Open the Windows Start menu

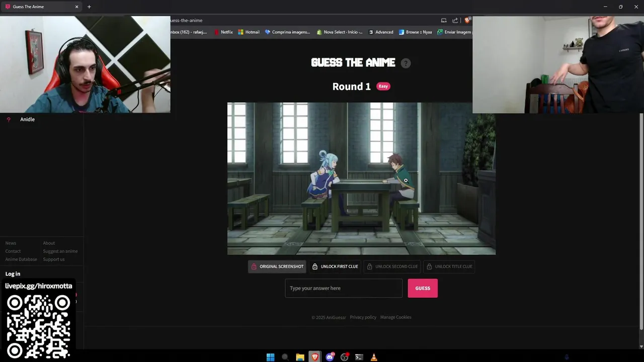(x=270, y=357)
